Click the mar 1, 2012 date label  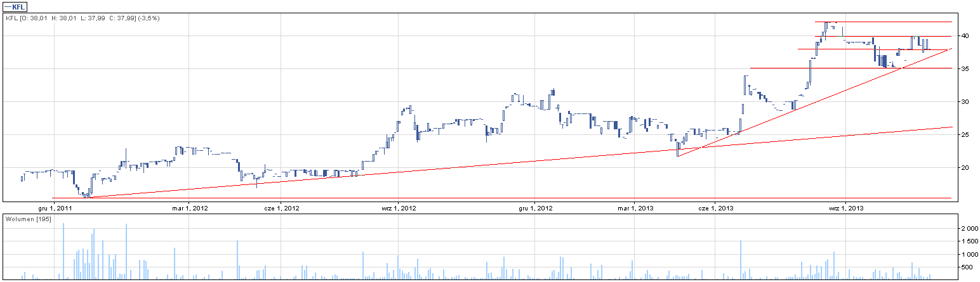(x=191, y=207)
